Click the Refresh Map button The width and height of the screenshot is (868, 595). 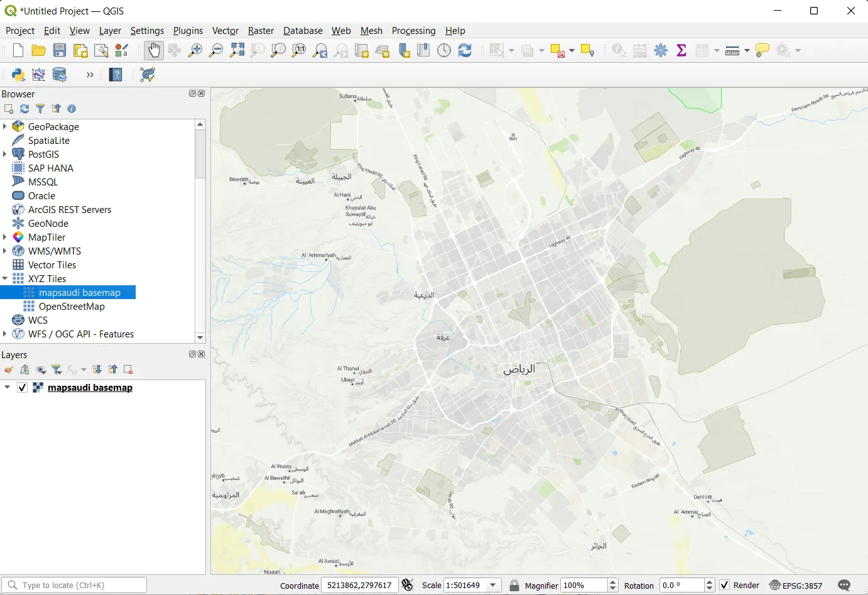tap(465, 50)
